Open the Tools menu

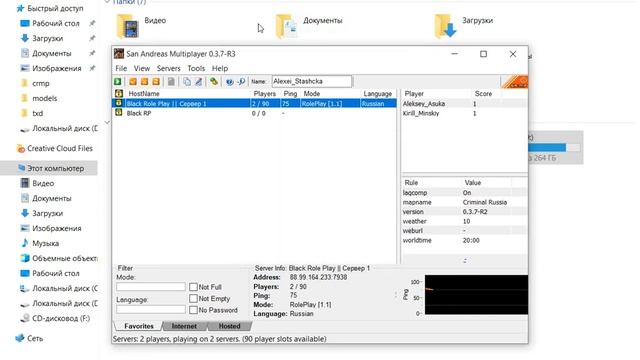(x=196, y=68)
